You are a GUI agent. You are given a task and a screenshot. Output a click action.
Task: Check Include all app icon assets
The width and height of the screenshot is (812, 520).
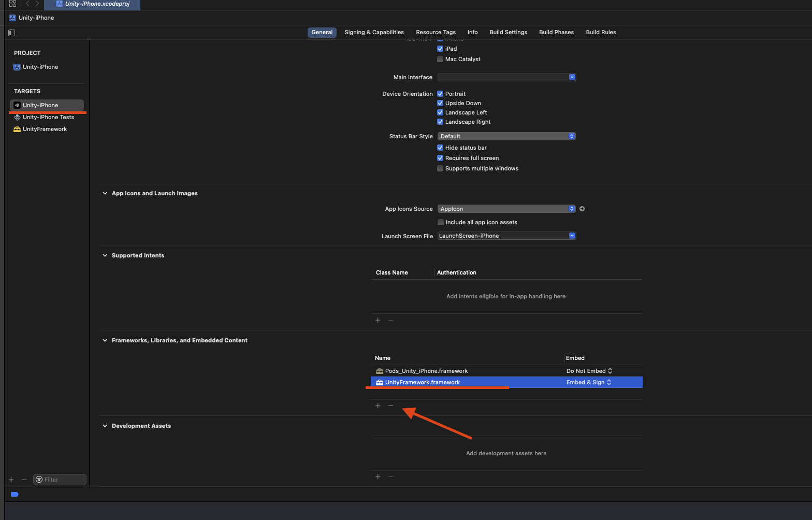pyautogui.click(x=441, y=222)
